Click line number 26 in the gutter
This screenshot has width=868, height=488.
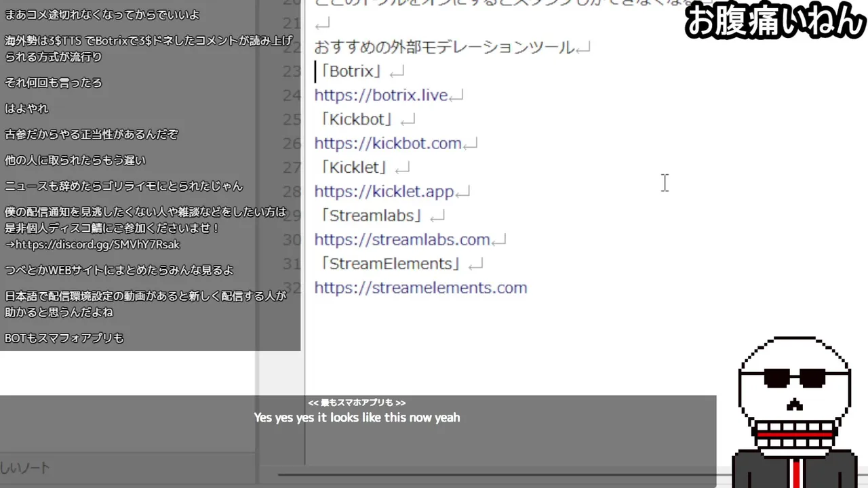[x=292, y=143]
